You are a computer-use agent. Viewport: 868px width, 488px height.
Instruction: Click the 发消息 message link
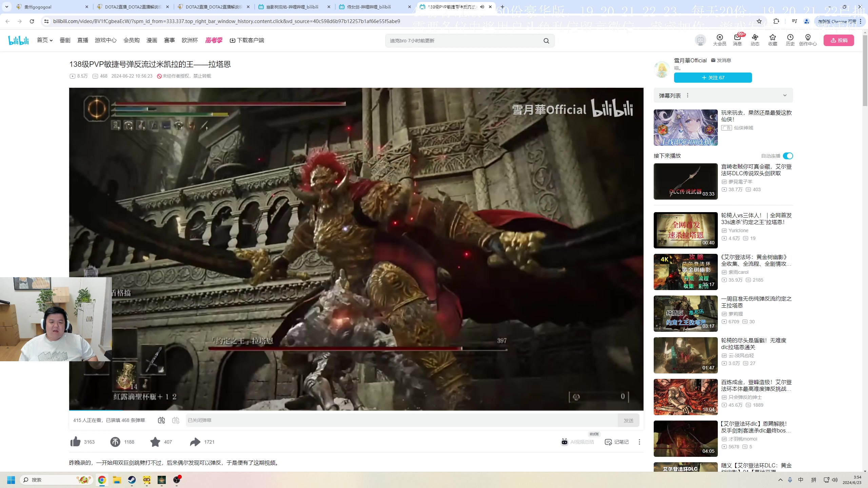click(x=721, y=60)
